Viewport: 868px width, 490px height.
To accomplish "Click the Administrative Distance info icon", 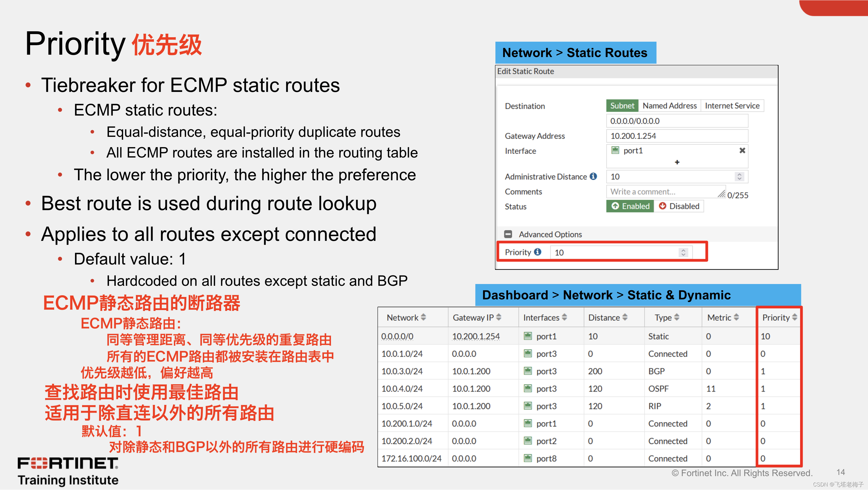I will [x=593, y=176].
